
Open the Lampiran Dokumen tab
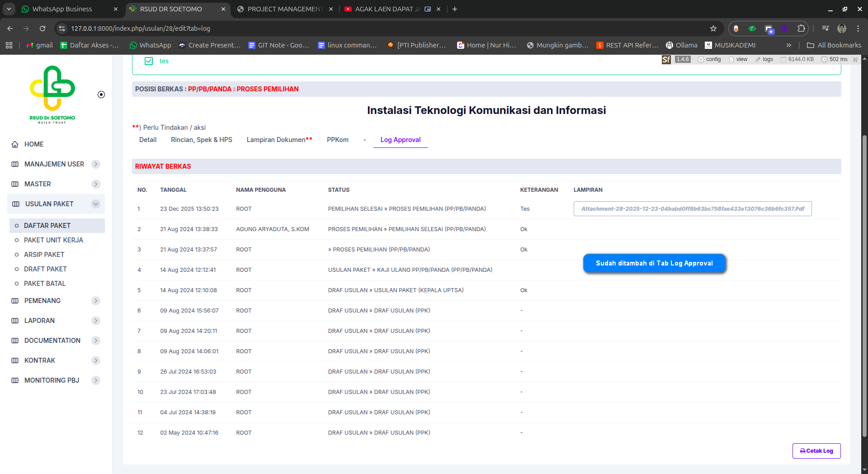click(279, 140)
